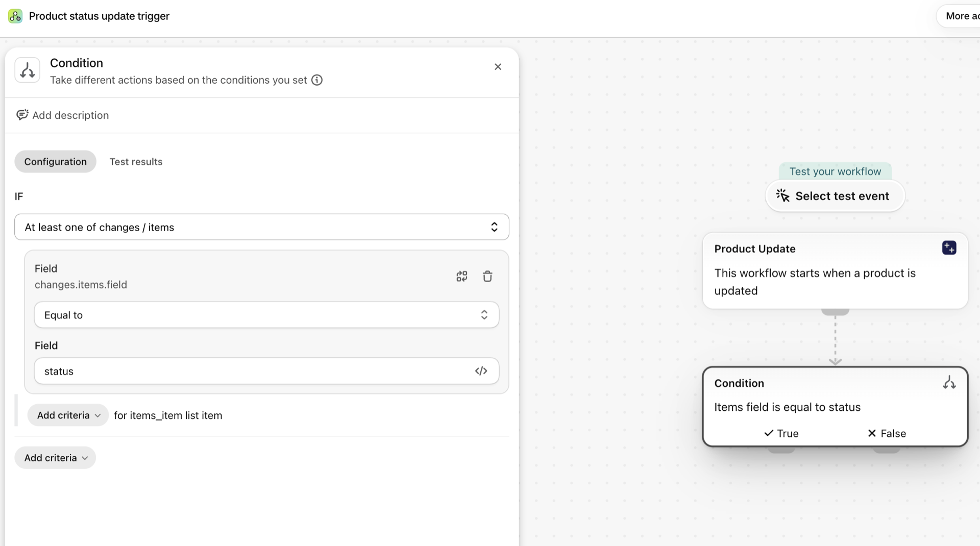980x546 pixels.
Task: Click the AI sparkle icon on Product Update card
Action: coord(949,248)
